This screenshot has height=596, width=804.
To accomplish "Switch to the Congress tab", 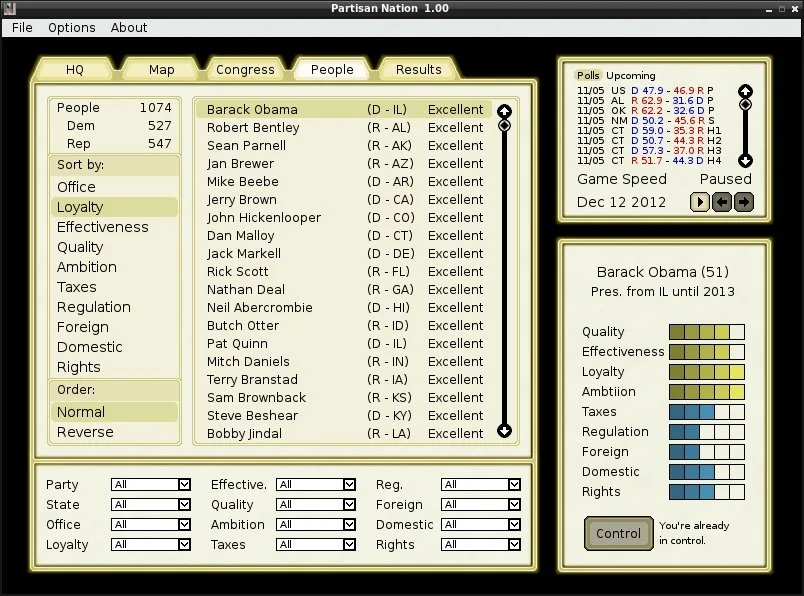I will pyautogui.click(x=245, y=69).
